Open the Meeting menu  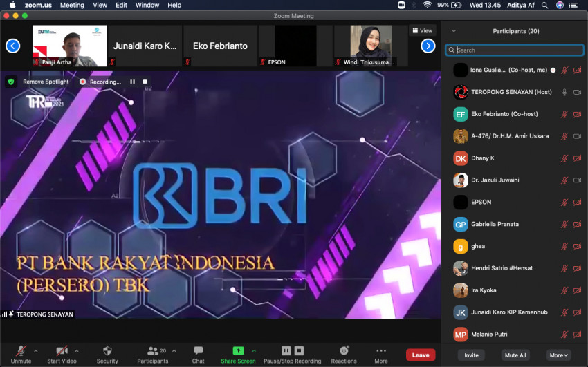(72, 6)
